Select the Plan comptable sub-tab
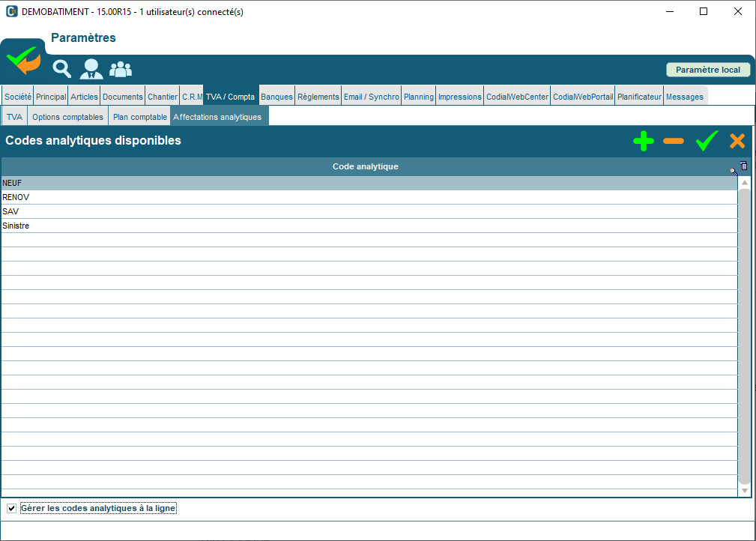This screenshot has width=756, height=541. click(139, 117)
